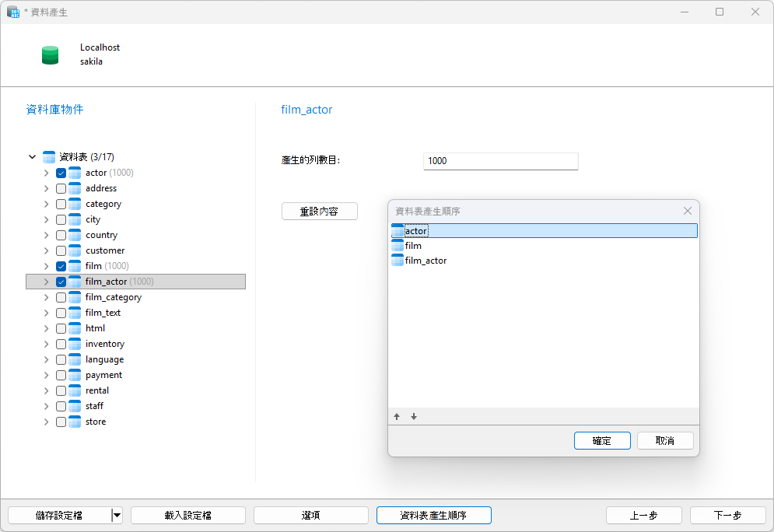Click the film_actor table icon in the order dialog
The width and height of the screenshot is (774, 532).
pos(398,260)
